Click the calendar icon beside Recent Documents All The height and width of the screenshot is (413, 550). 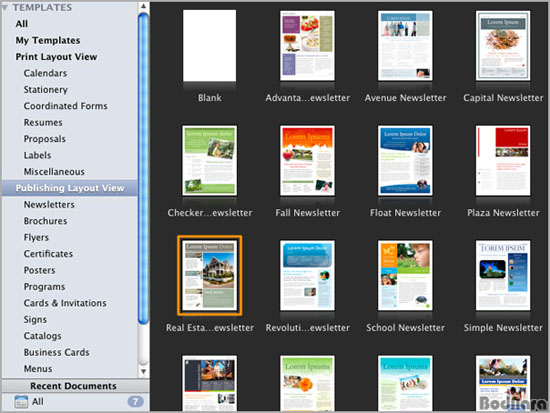pos(21,401)
